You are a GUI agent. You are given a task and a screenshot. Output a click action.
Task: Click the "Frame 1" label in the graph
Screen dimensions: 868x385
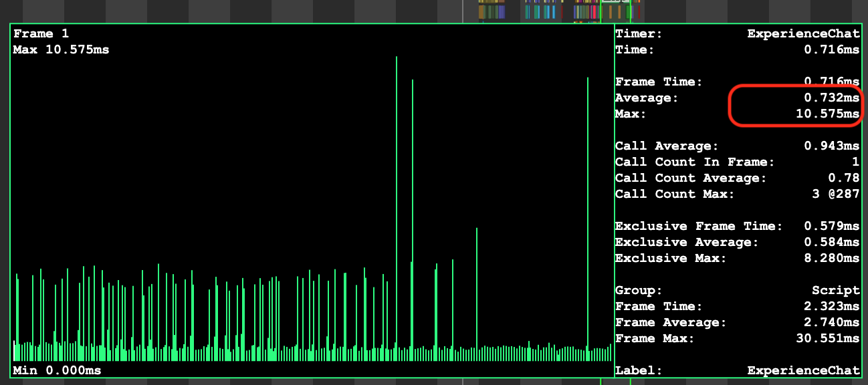41,33
